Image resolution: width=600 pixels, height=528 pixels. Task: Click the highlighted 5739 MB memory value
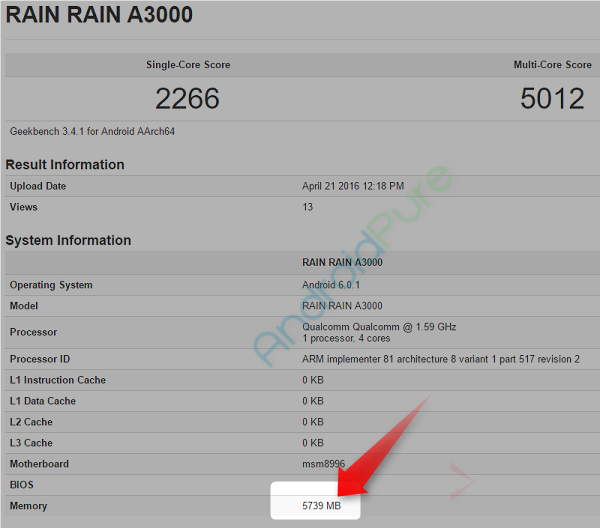point(321,506)
